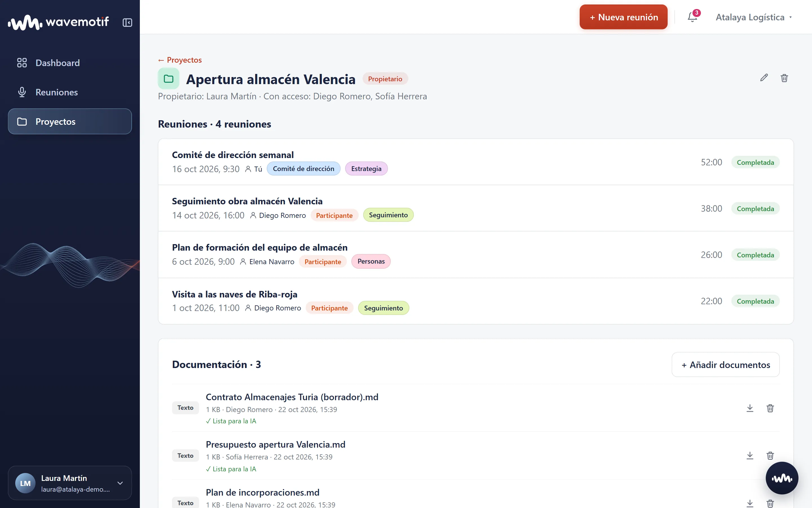This screenshot has width=812, height=508.
Task: Download Presupuesto apertura Valencia document
Action: click(x=750, y=456)
